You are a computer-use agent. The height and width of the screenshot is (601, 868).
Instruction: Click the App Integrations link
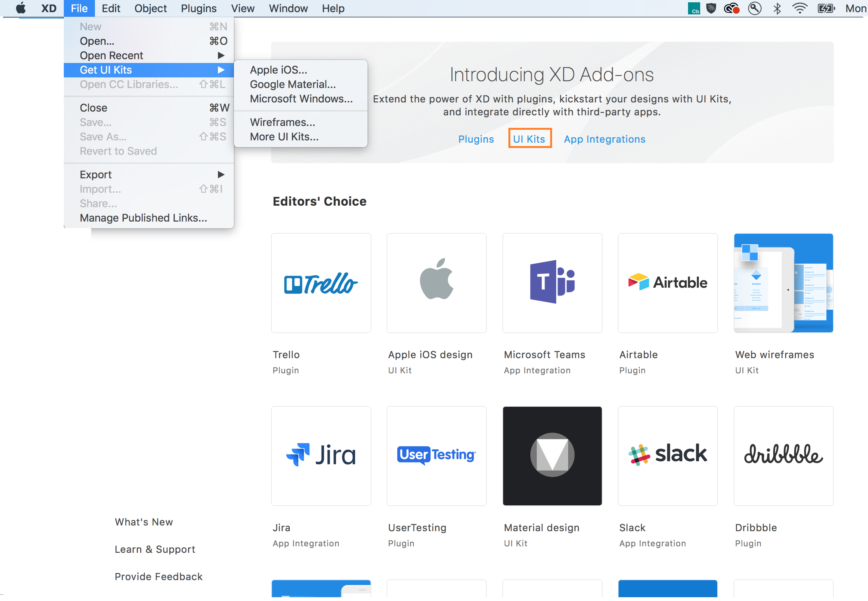click(604, 139)
